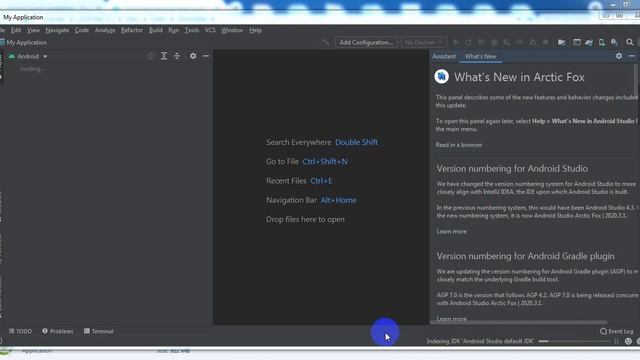
Task: Hide the Assistant panel with minus icon
Action: 632,56
